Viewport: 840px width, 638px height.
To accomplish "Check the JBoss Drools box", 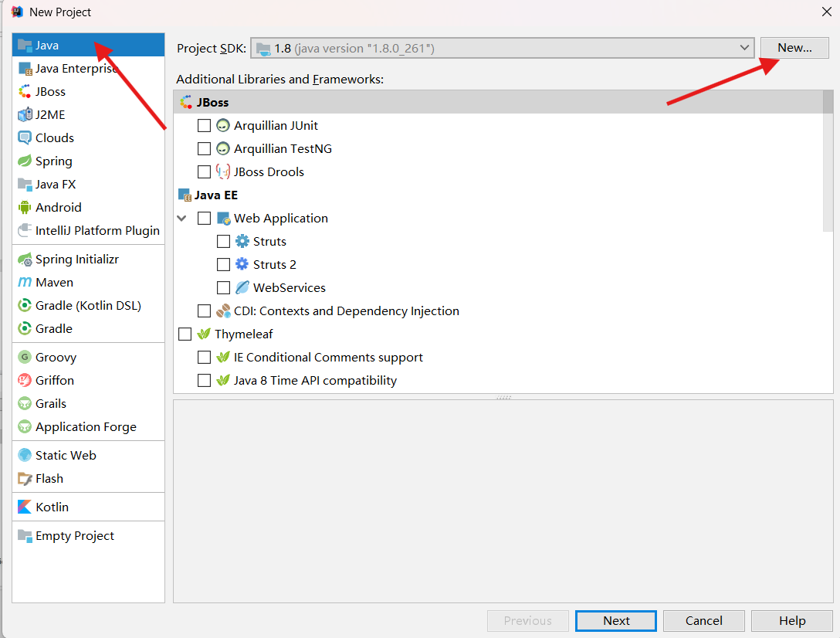I will point(204,171).
